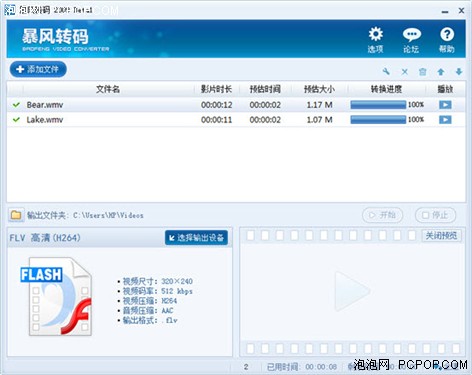Open the output folder icon
This screenshot has height=375, width=472.
(16, 215)
